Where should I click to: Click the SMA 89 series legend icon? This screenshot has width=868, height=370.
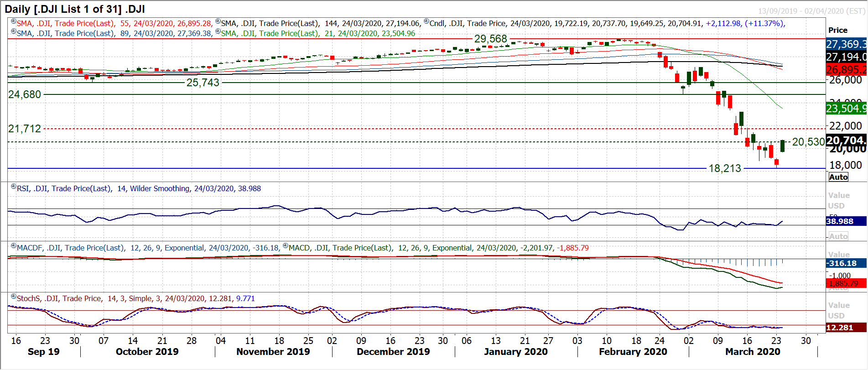coord(14,31)
